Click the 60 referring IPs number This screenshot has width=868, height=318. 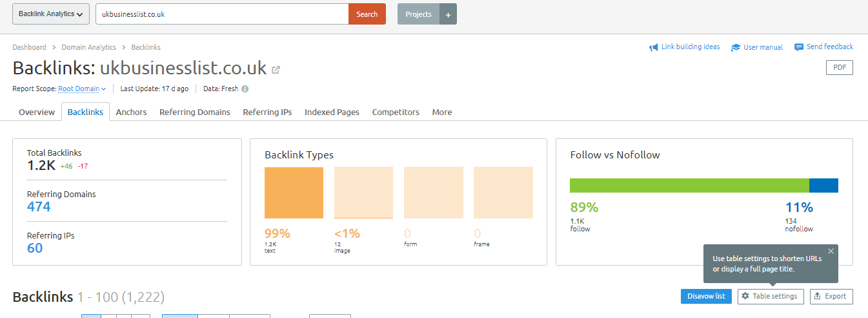35,248
